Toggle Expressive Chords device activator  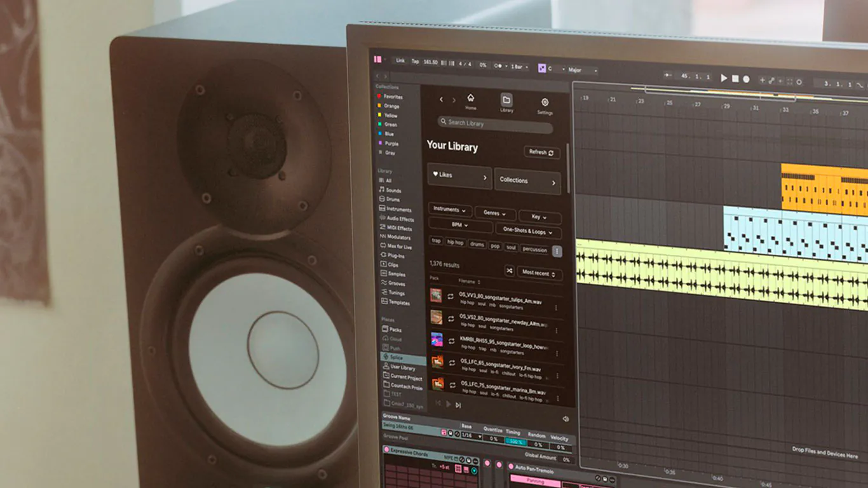click(386, 451)
